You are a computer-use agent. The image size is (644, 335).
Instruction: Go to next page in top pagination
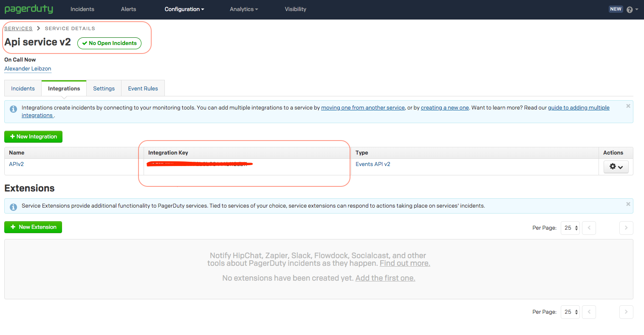tap(626, 228)
